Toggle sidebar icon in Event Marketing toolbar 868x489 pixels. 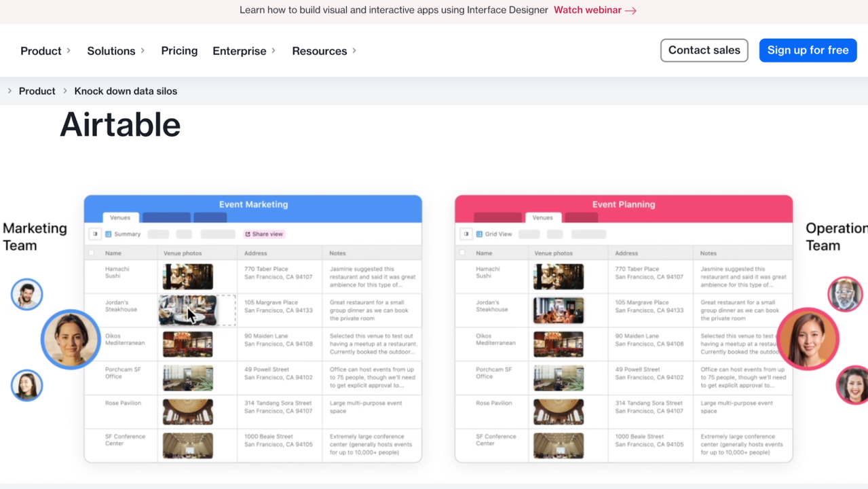point(95,234)
